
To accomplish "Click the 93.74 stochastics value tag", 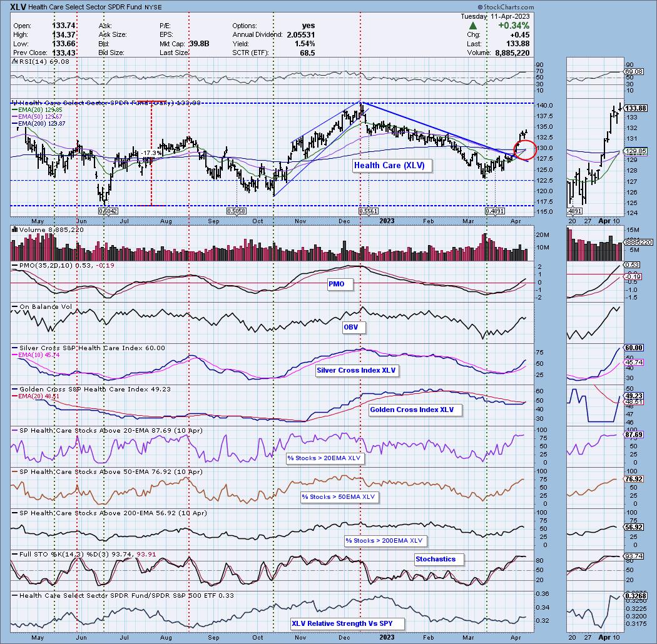I will click(634, 556).
